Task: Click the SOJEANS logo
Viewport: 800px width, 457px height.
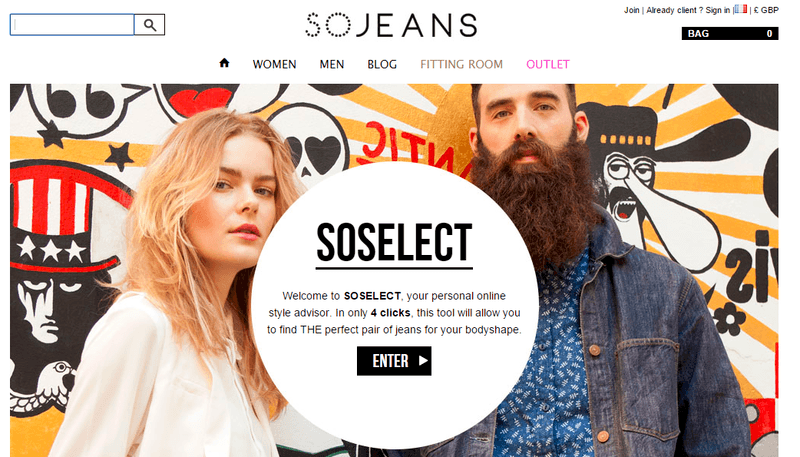Action: pos(391,25)
